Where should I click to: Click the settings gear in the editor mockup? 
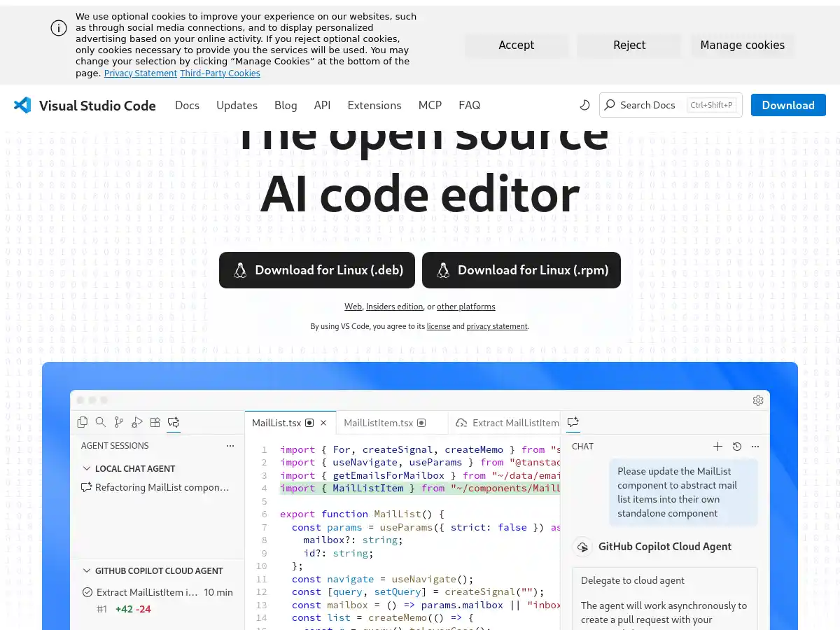[758, 400]
